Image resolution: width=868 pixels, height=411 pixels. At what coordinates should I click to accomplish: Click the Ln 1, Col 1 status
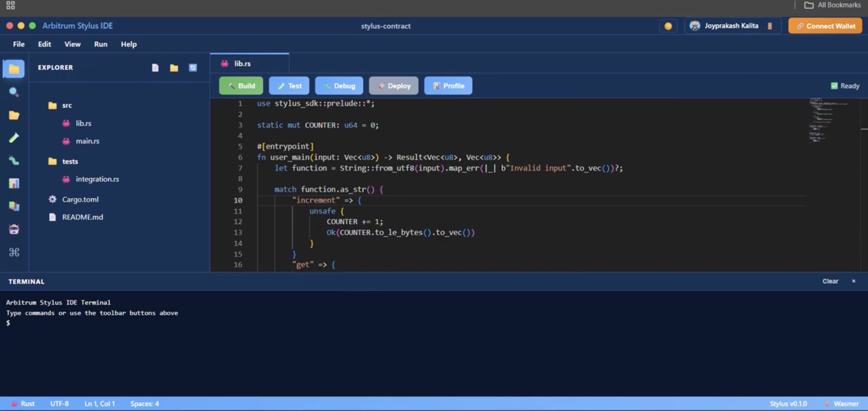click(100, 404)
